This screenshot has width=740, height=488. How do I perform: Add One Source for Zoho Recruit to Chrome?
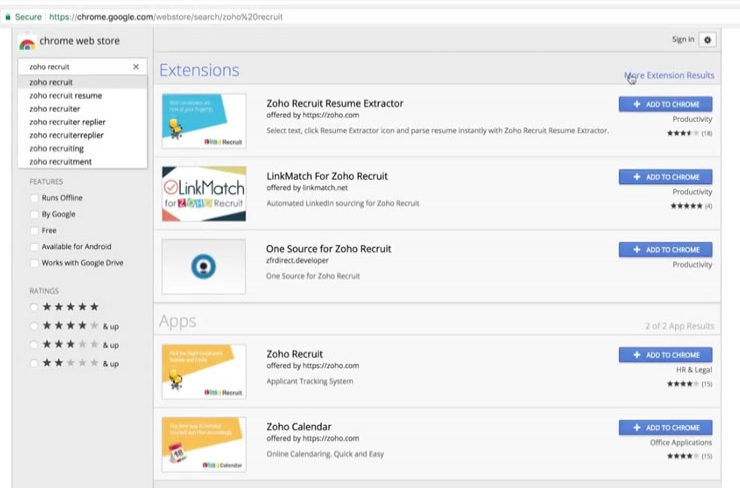pos(665,250)
